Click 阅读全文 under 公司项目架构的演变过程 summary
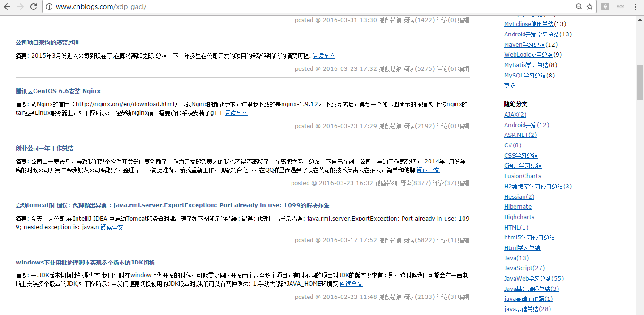Screen dimensions: 644x315 324,56
